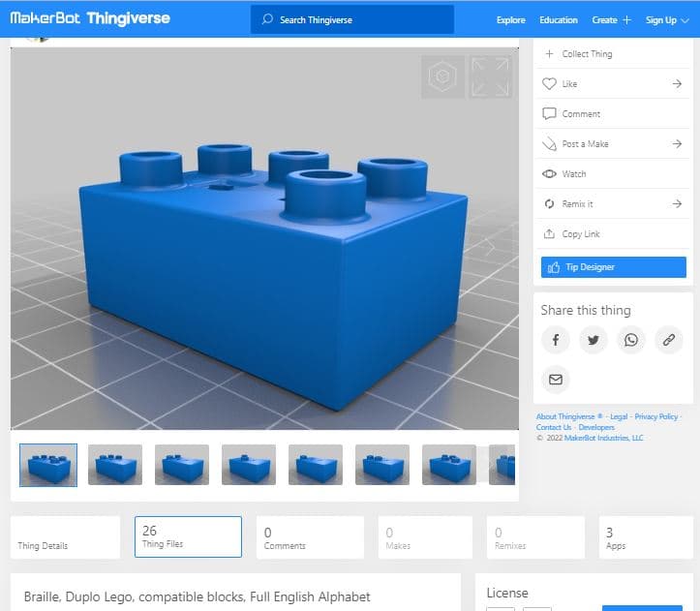
Task: Open the Privacy Policy link
Action: point(655,416)
